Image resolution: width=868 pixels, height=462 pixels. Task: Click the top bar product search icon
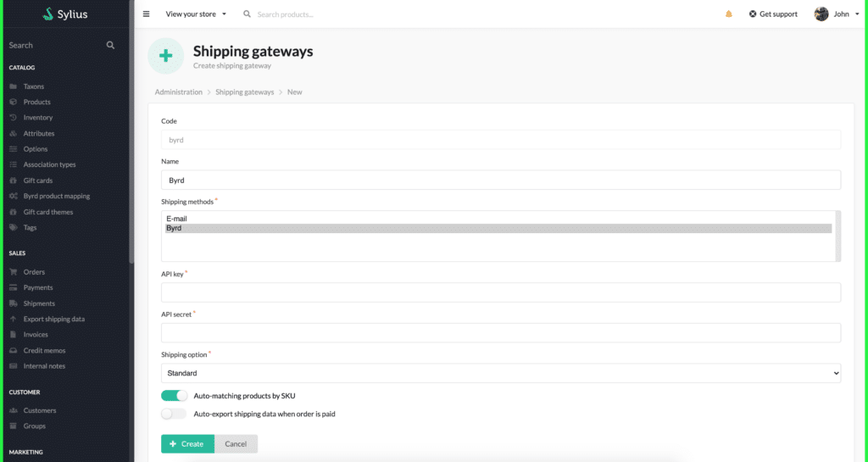[x=247, y=14]
